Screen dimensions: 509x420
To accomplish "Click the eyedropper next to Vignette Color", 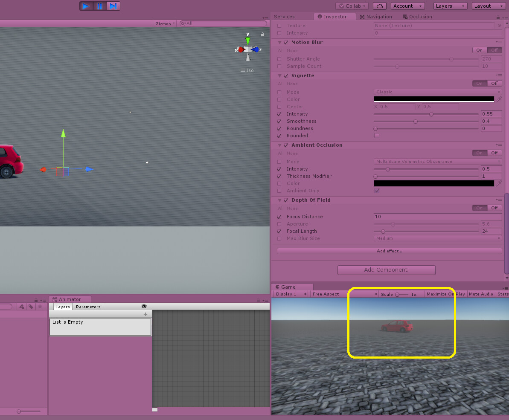I will click(x=498, y=99).
